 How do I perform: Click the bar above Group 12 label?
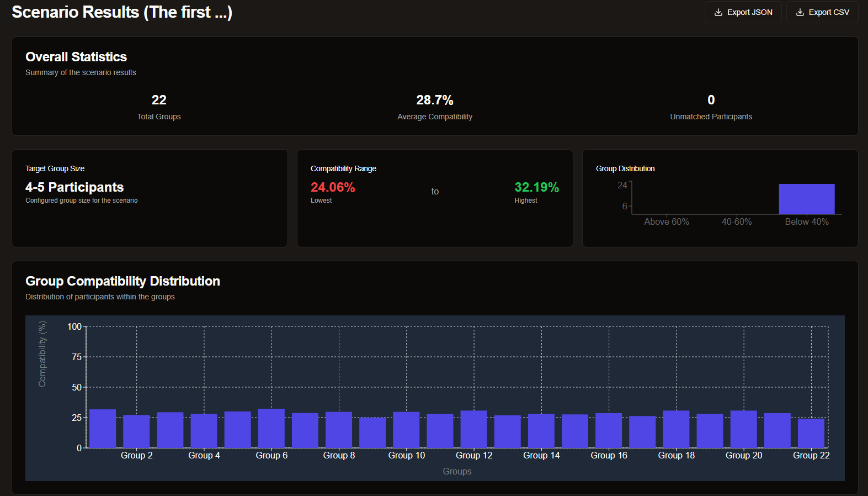[x=474, y=429]
